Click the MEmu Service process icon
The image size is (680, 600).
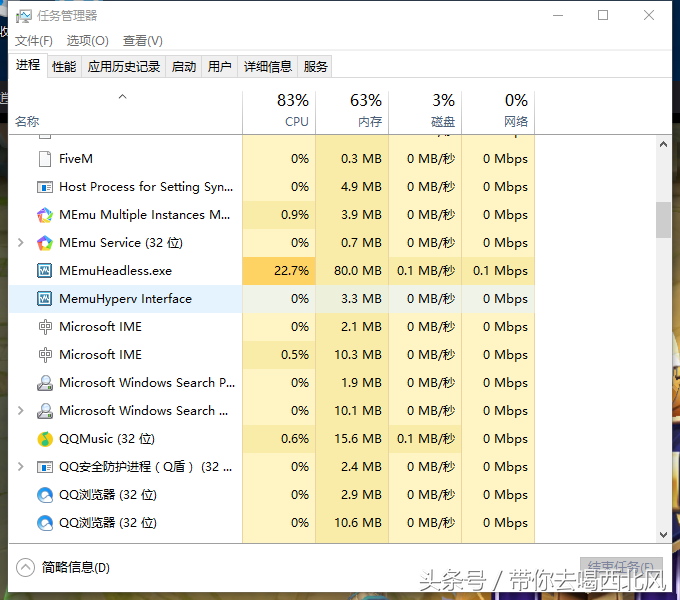coord(45,243)
